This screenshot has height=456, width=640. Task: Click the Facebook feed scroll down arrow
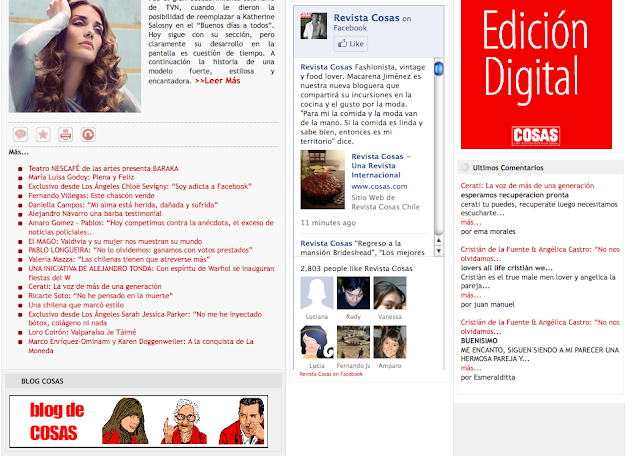pyautogui.click(x=439, y=251)
